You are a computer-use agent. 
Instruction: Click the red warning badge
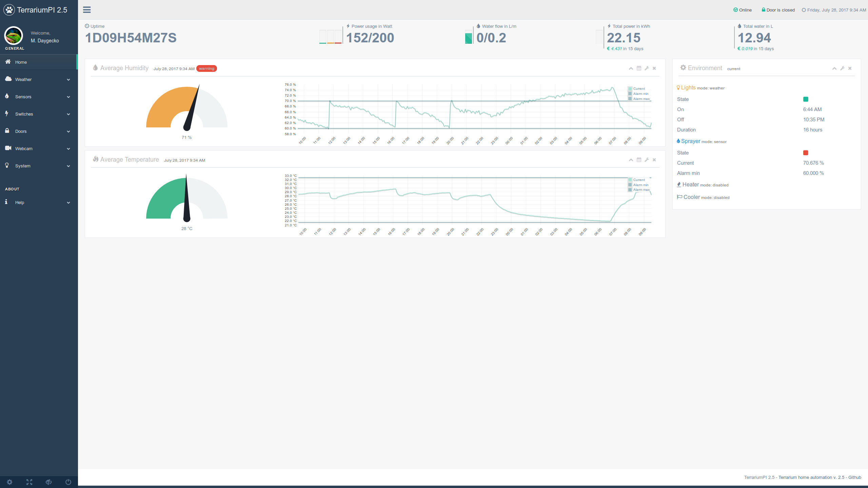pos(206,69)
